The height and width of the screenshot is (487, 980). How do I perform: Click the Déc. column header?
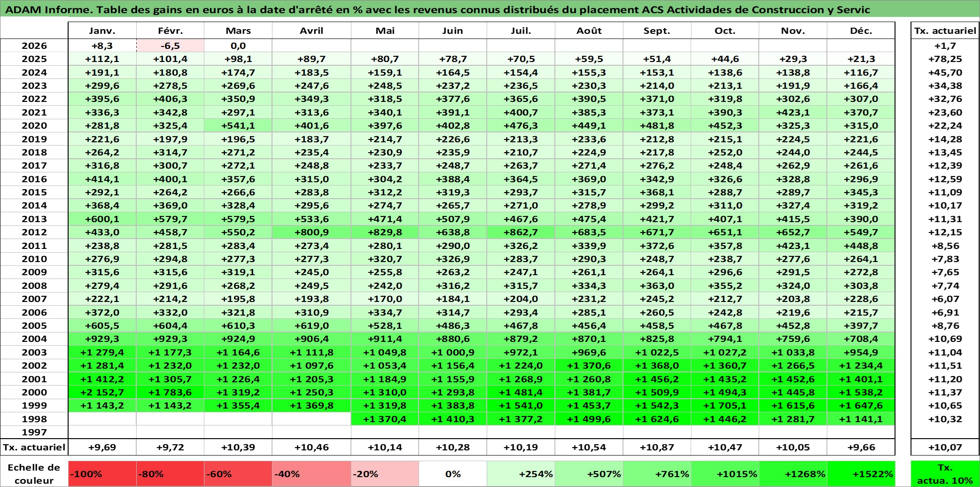[861, 31]
